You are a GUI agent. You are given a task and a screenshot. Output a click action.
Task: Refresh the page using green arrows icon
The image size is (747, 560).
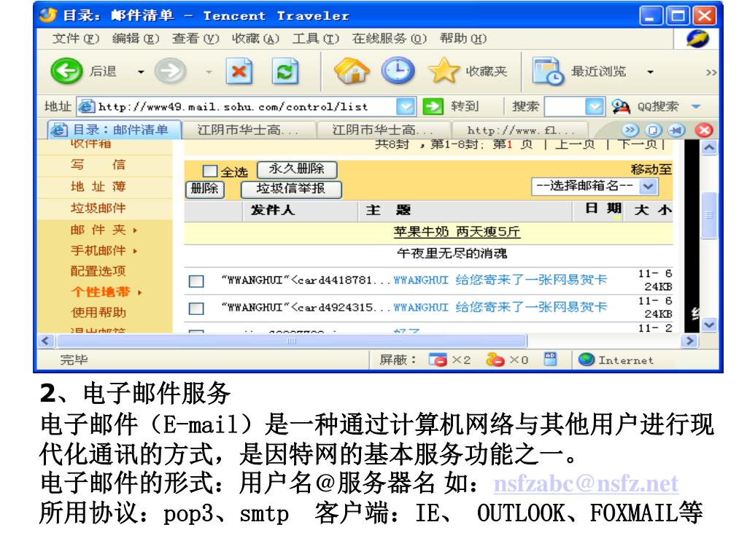coord(285,71)
